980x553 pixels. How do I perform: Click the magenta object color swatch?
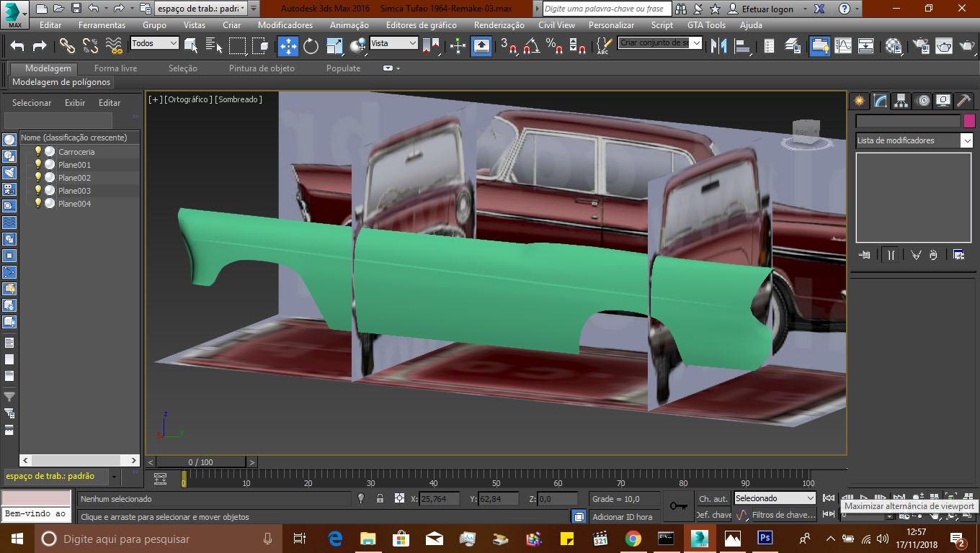click(969, 121)
